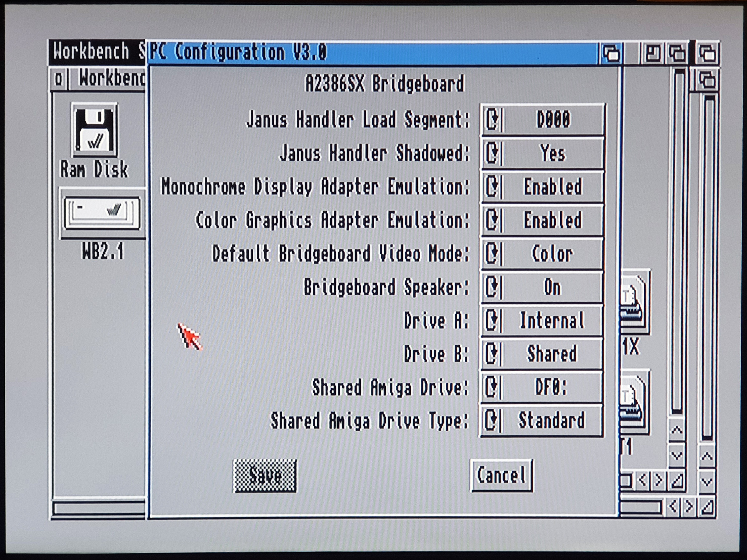The height and width of the screenshot is (560, 747).
Task: Click the Cancel button
Action: (x=502, y=475)
